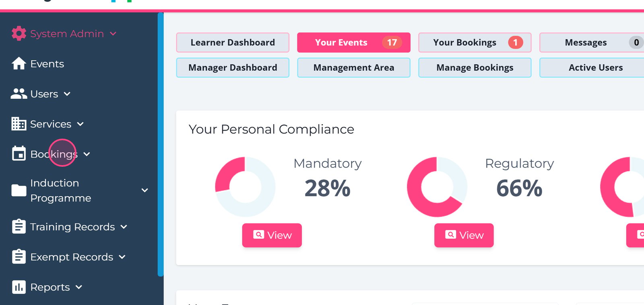Viewport: 644px width, 305px height.
Task: Expand the Users menu chevron
Action: pyautogui.click(x=67, y=94)
